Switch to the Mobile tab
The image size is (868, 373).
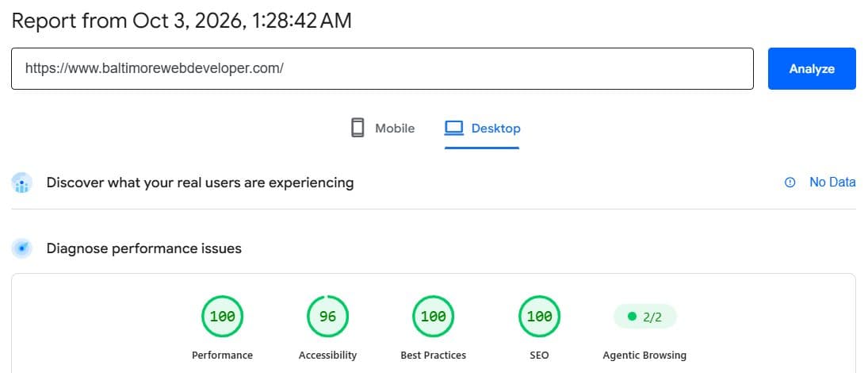[x=383, y=129]
